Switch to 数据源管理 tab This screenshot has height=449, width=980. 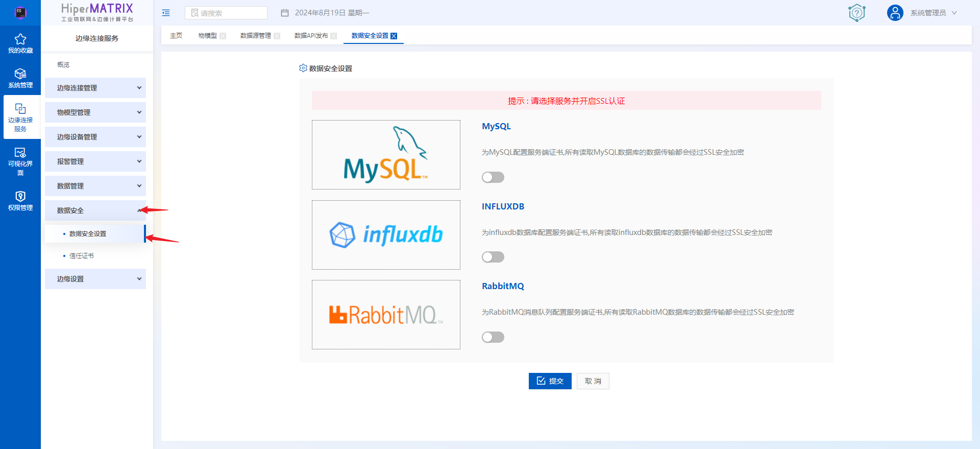(255, 36)
